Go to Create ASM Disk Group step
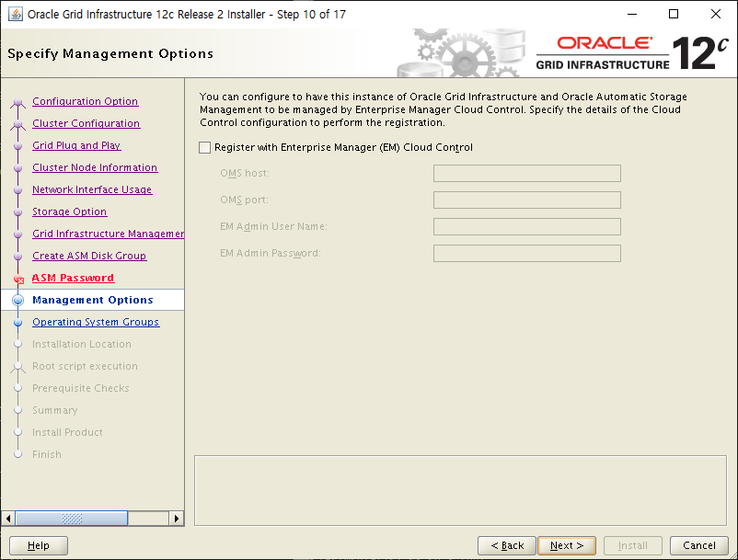Viewport: 738px width, 560px height. pyautogui.click(x=89, y=256)
